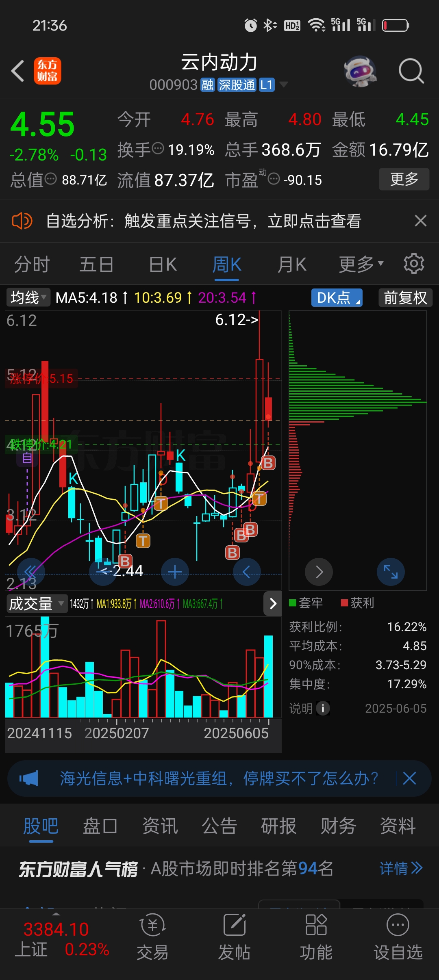
Task: Tap the 2025-06-05 chip date
Action: click(x=396, y=709)
